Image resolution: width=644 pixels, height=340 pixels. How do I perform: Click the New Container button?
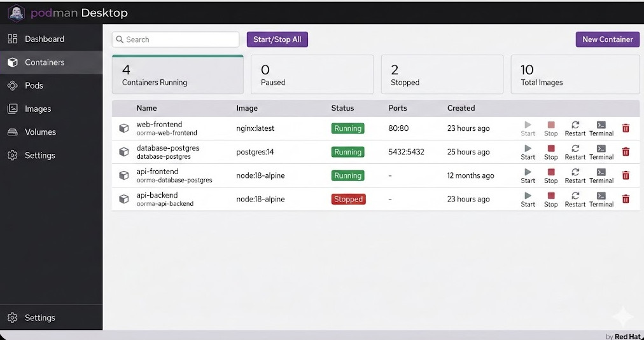(x=608, y=39)
